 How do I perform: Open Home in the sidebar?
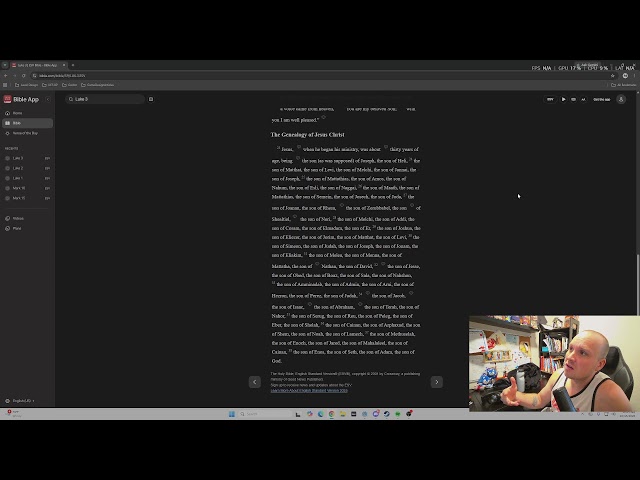27,113
